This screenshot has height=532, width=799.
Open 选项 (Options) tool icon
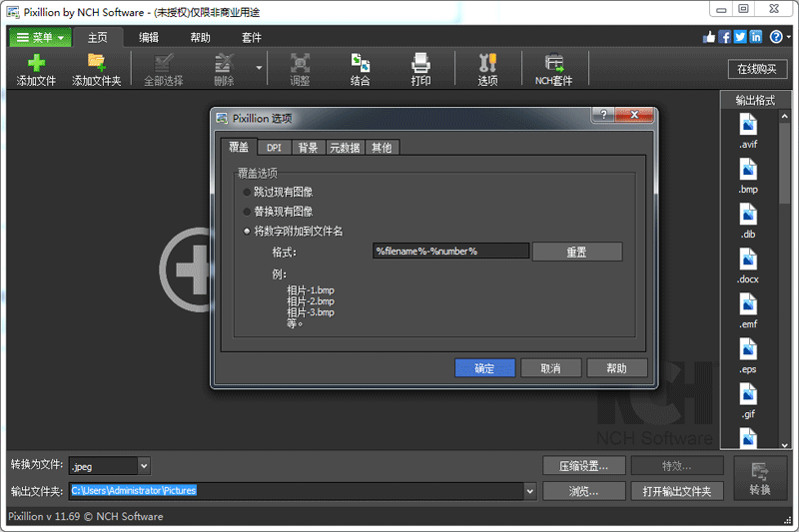pyautogui.click(x=487, y=63)
